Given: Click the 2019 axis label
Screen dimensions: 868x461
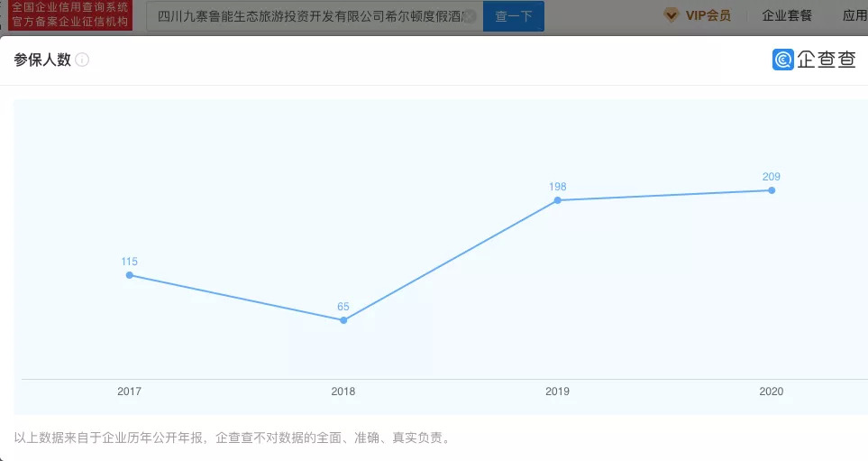Looking at the screenshot, I should pos(557,392).
